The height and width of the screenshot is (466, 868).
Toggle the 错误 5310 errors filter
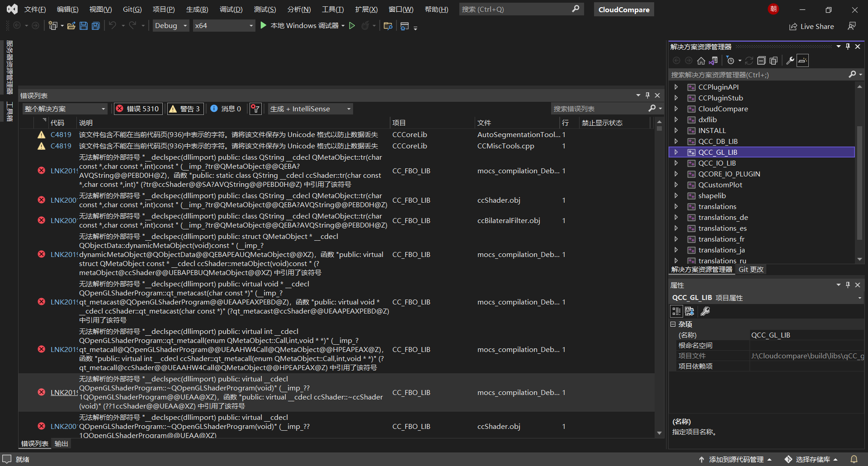pos(138,109)
